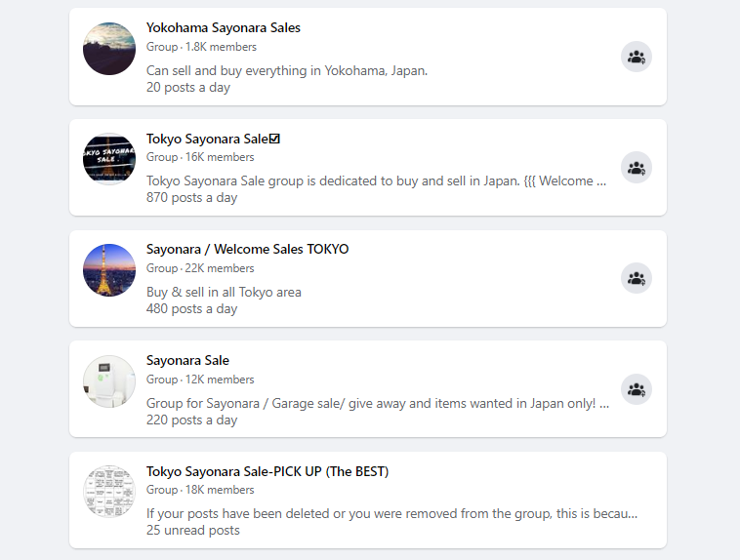Click group icon button for Yokohama Sayonara Sales

pyautogui.click(x=637, y=57)
